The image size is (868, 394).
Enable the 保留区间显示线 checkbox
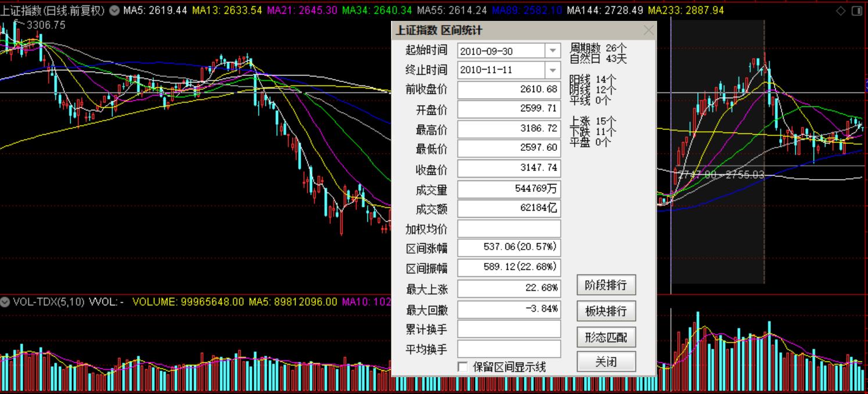[463, 367]
